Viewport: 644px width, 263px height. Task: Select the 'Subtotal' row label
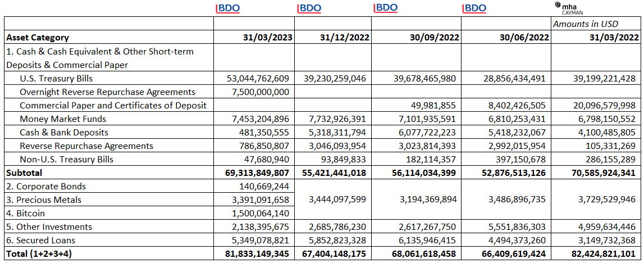point(24,173)
